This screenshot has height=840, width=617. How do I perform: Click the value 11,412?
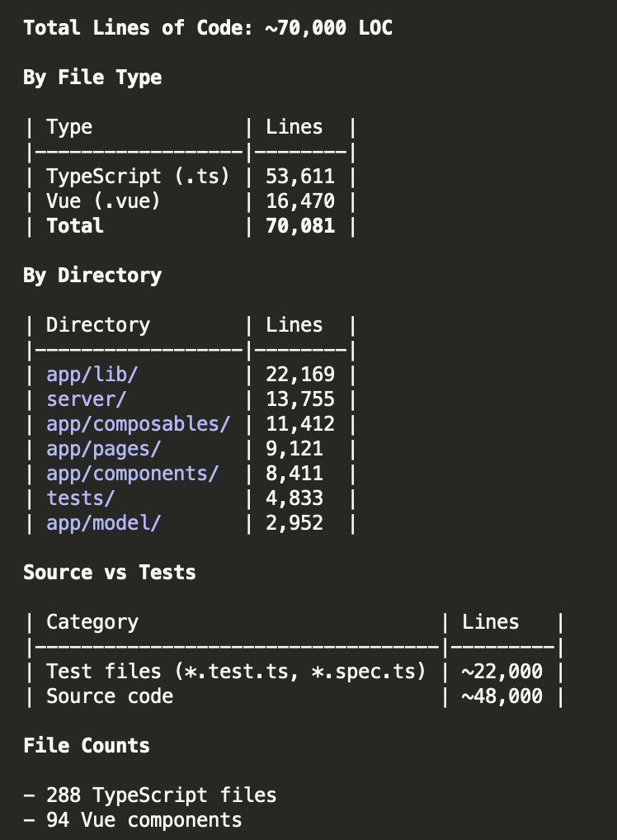300,424
